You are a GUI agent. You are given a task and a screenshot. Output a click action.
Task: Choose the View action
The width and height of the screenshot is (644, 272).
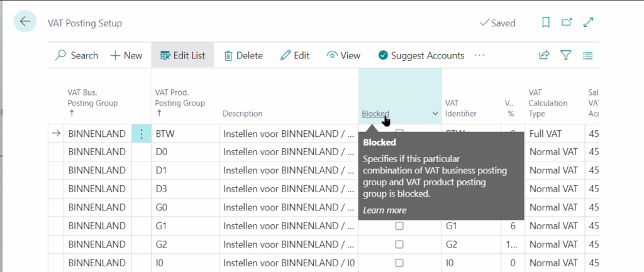343,55
